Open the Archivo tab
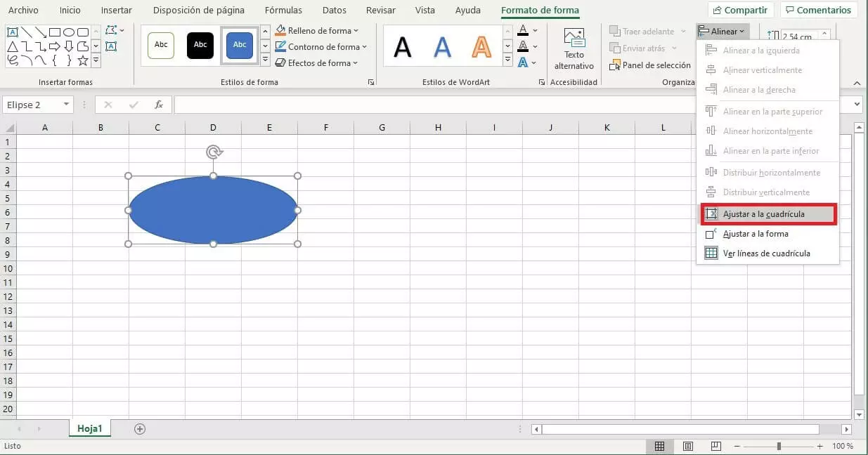 click(23, 11)
